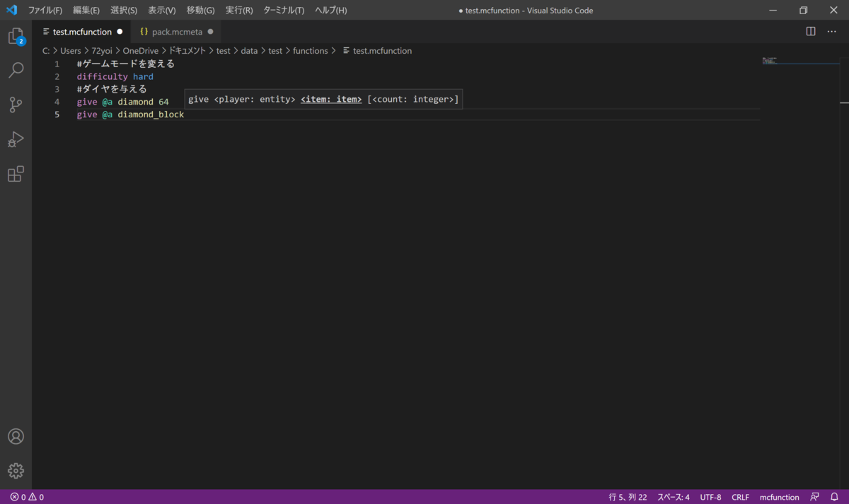Click the give command signature hint

coord(323,99)
